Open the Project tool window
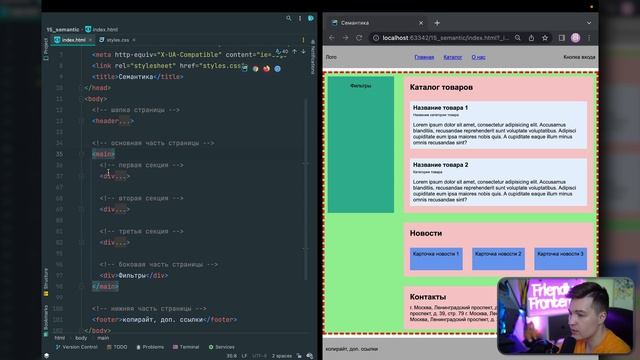Image resolution: width=640 pixels, height=360 pixels. coord(46,49)
